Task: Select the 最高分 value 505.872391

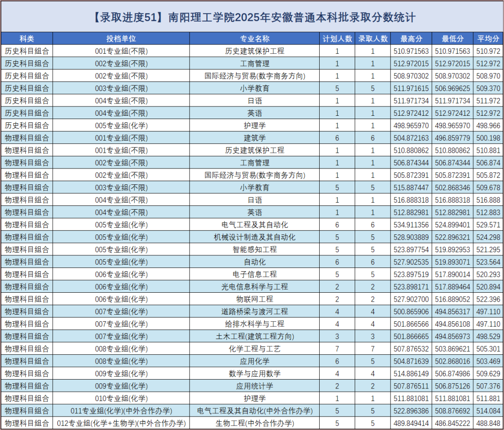Action: click(x=411, y=175)
